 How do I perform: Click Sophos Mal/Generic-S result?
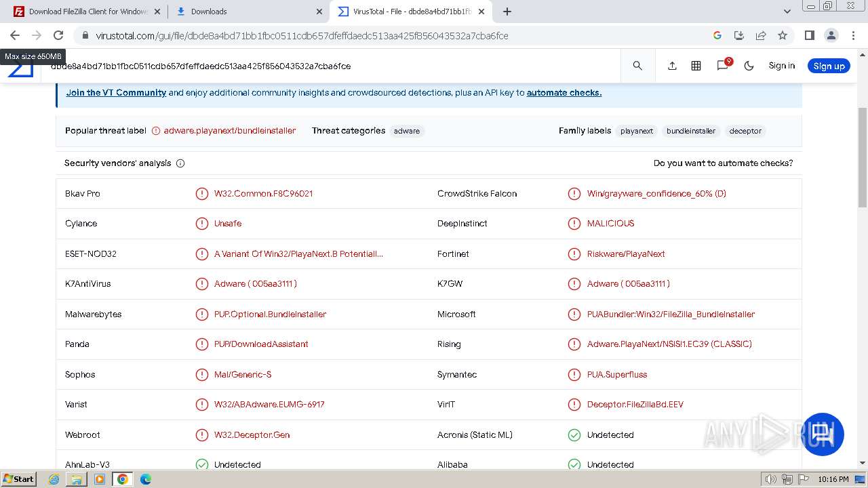243,375
